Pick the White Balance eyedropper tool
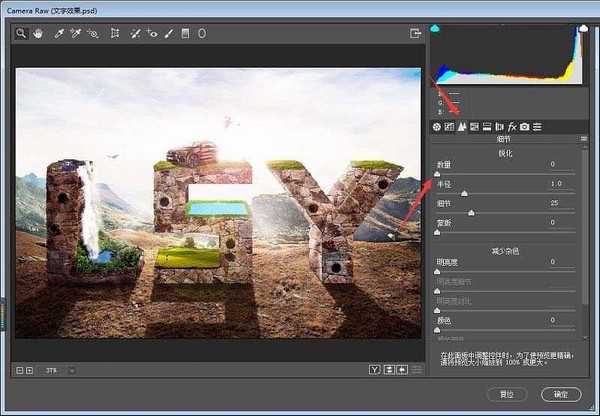This screenshot has height=416, width=600. click(59, 33)
